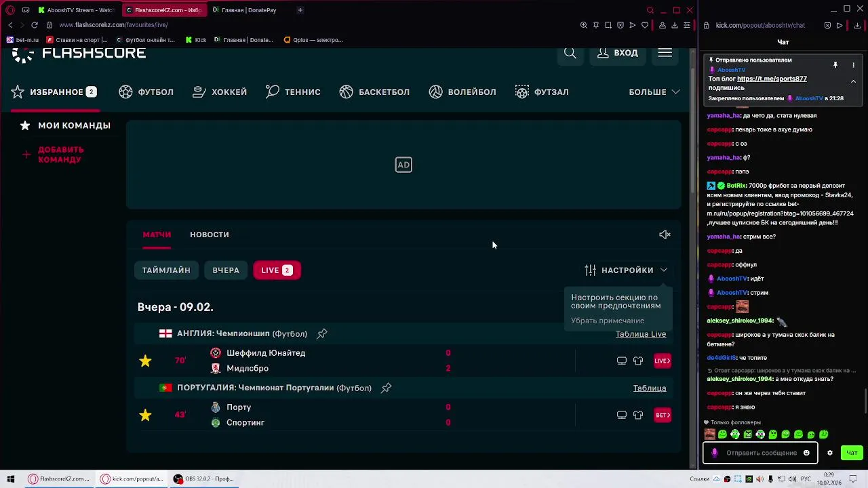Open Kick chat settings gear

click(829, 453)
